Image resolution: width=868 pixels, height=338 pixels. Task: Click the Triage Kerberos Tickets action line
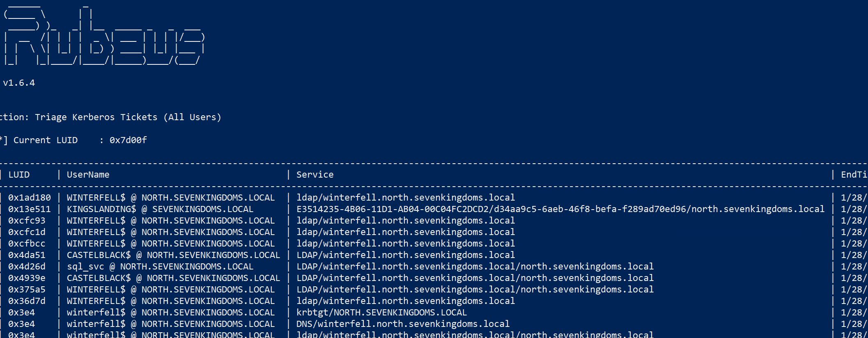(x=111, y=117)
